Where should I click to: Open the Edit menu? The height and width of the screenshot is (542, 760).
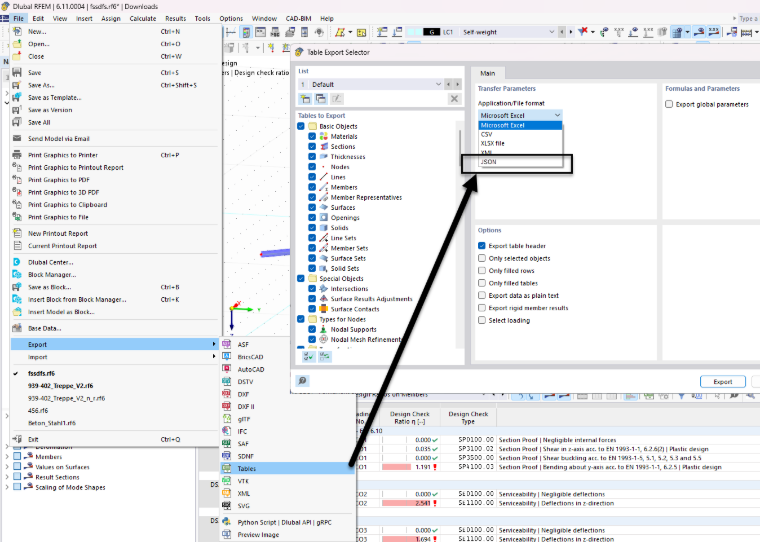click(38, 18)
